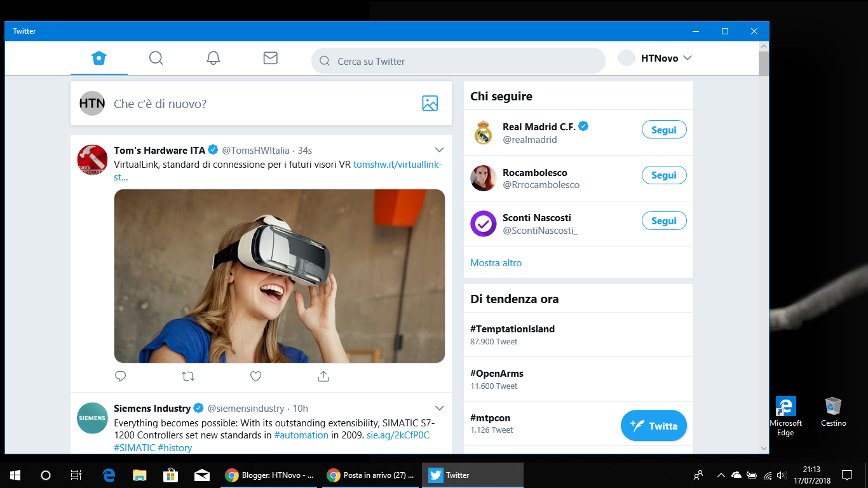Open Mail app from taskbar

(x=202, y=475)
